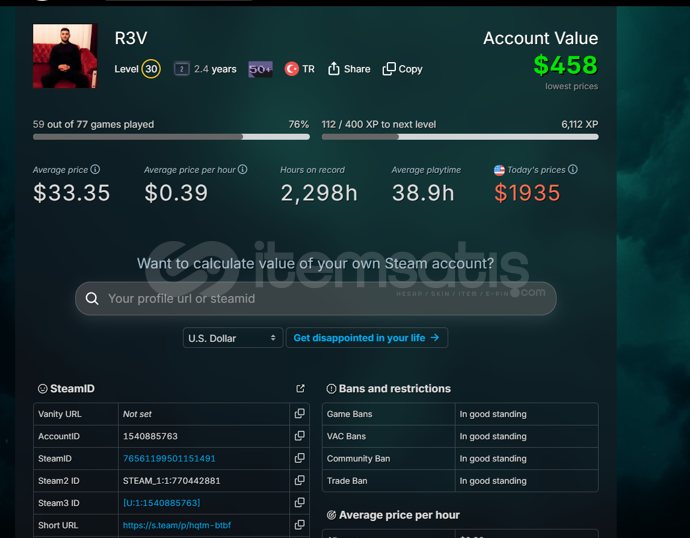Click the Game Bans status cell

point(526,414)
